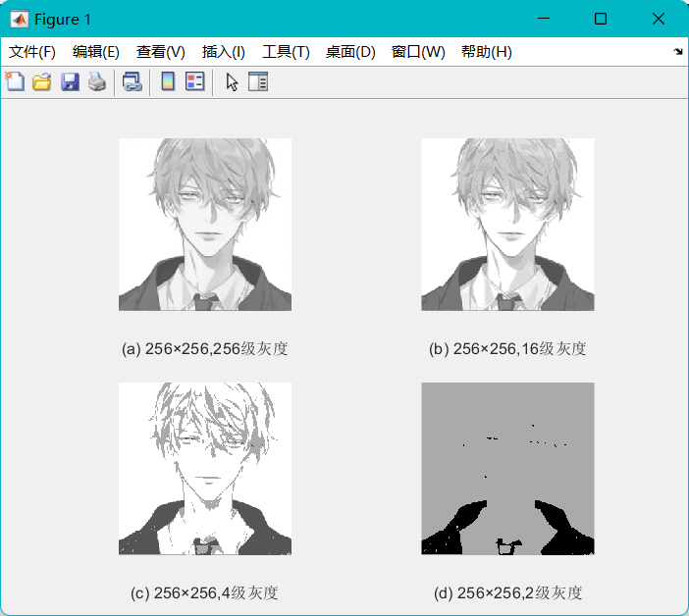Maximize the Figure 1 window
Image resolution: width=689 pixels, height=616 pixels.
click(601, 19)
